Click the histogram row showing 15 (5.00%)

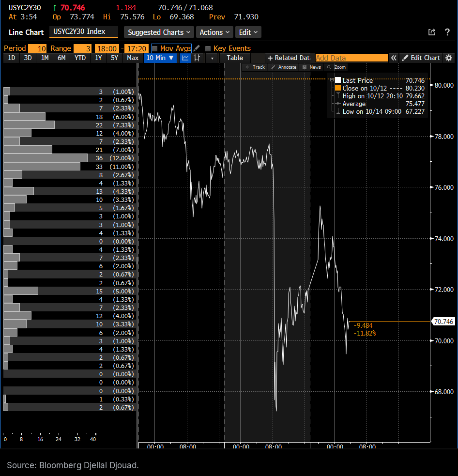pos(69,291)
